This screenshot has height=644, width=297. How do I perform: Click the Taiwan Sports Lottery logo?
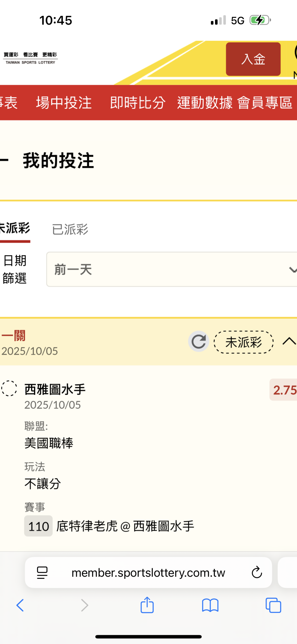coord(30,58)
